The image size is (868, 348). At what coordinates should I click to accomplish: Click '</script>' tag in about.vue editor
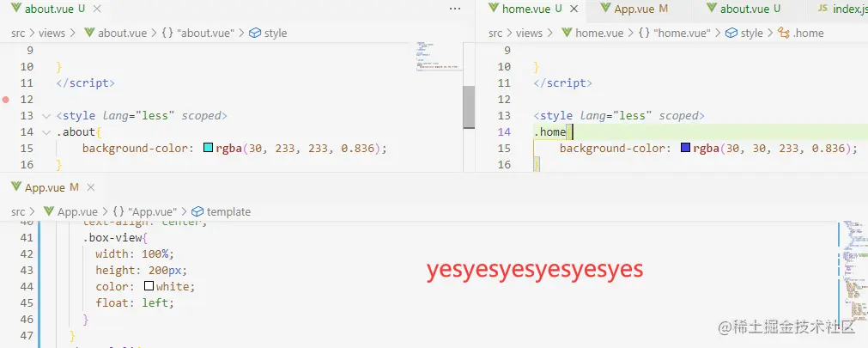[x=85, y=83]
